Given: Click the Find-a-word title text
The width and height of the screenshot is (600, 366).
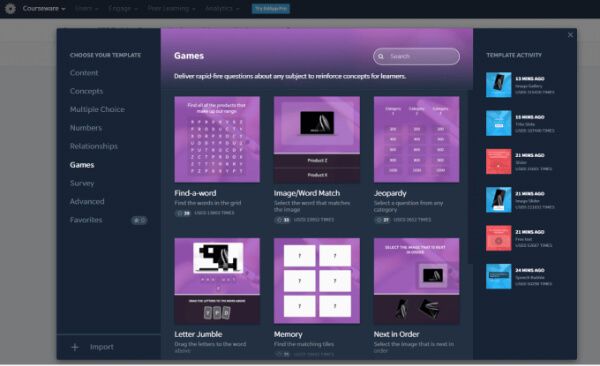Looking at the screenshot, I should 195,193.
